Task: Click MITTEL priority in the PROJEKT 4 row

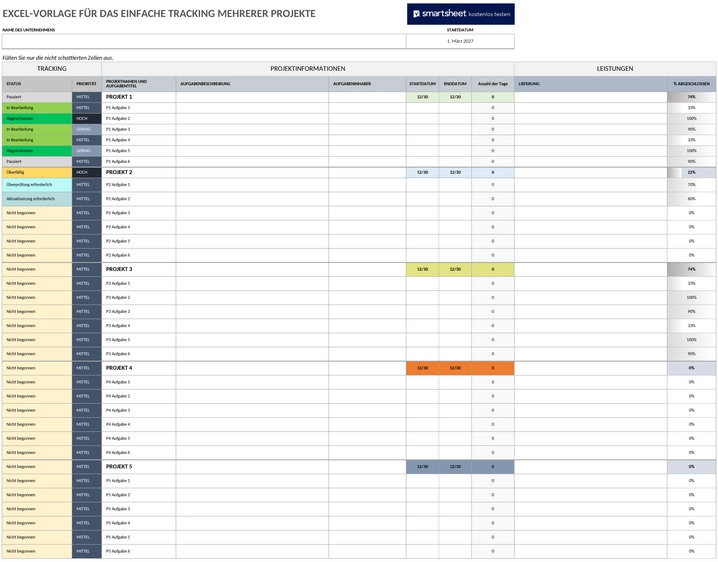Action: click(x=87, y=368)
